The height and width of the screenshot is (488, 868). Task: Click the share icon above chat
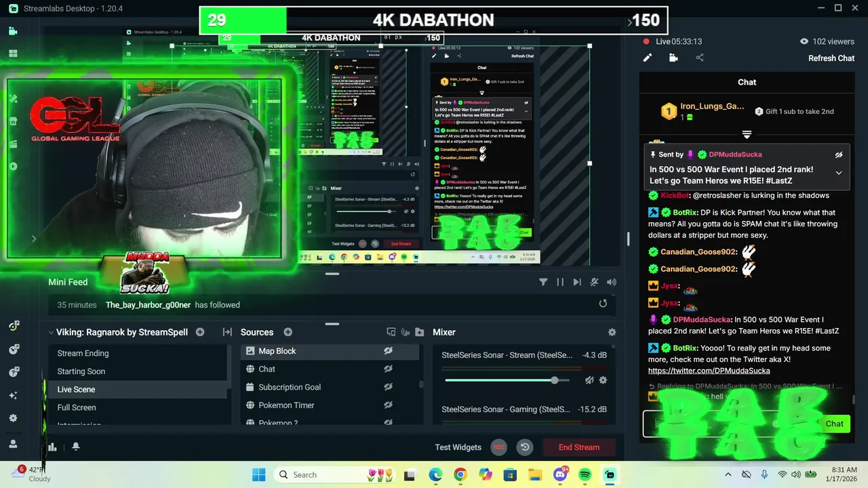click(700, 58)
